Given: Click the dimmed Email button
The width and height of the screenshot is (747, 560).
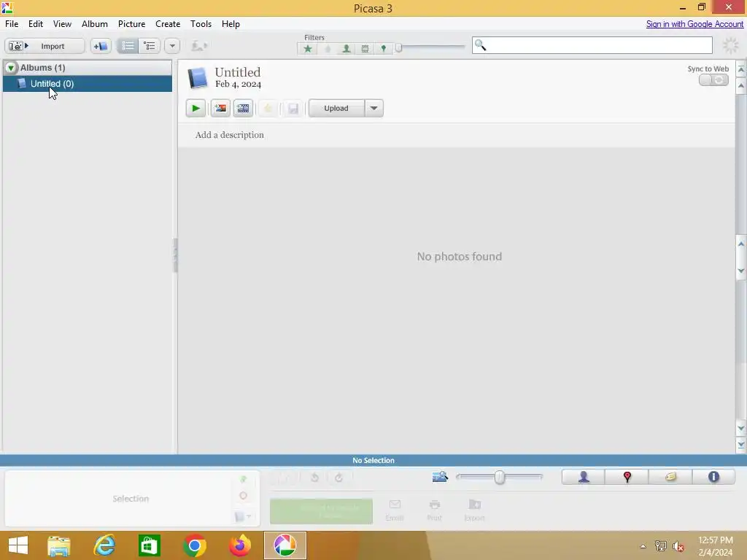Looking at the screenshot, I should point(395,510).
